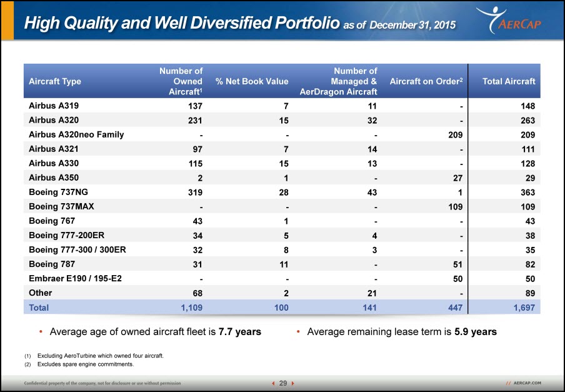Click the confidential property footer notice

[102, 383]
